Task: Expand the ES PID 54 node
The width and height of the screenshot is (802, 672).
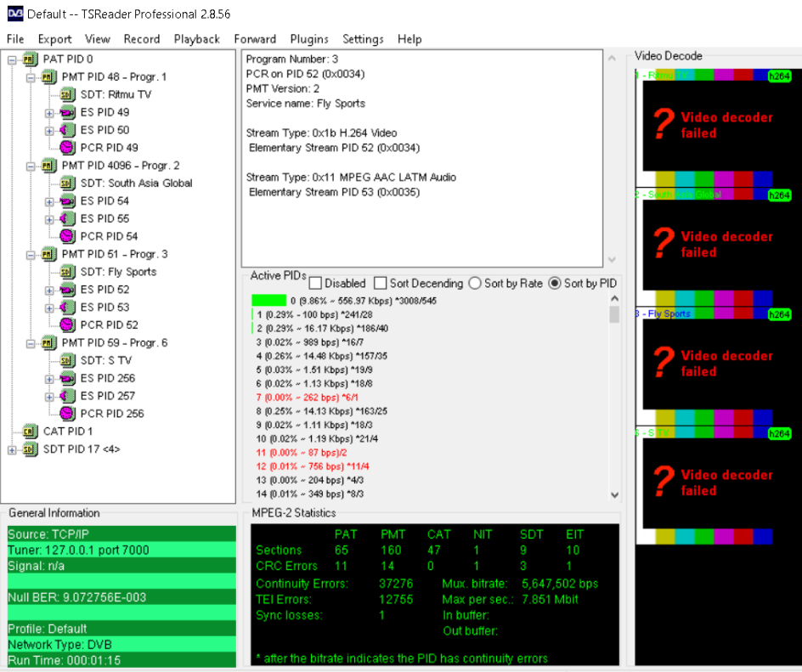Action: [x=49, y=202]
